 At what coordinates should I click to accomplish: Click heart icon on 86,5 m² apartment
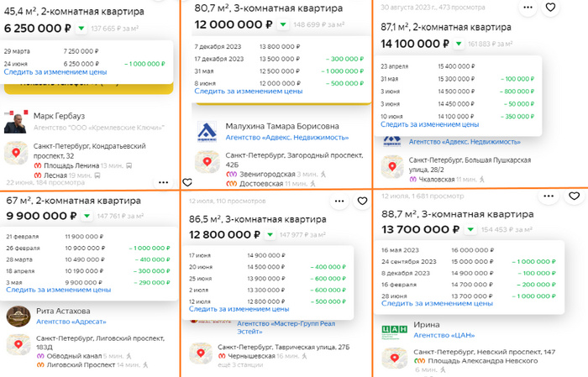(x=362, y=202)
